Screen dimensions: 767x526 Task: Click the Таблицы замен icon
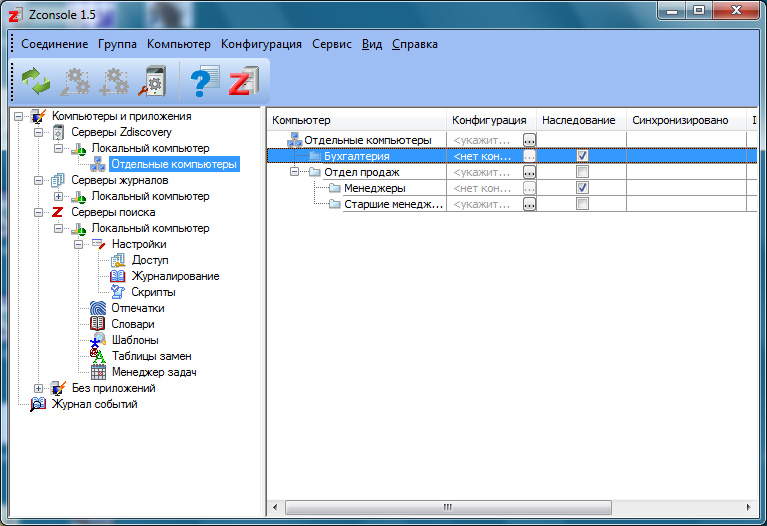pos(98,356)
